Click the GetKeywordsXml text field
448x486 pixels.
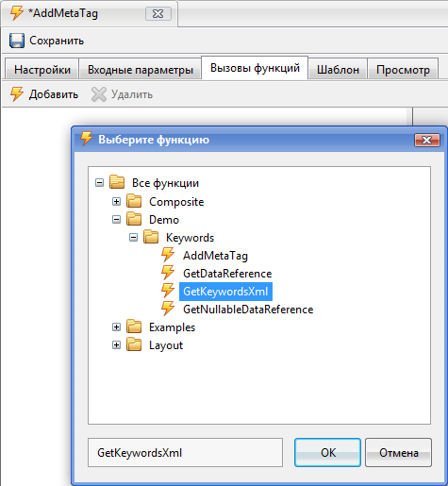click(x=185, y=453)
